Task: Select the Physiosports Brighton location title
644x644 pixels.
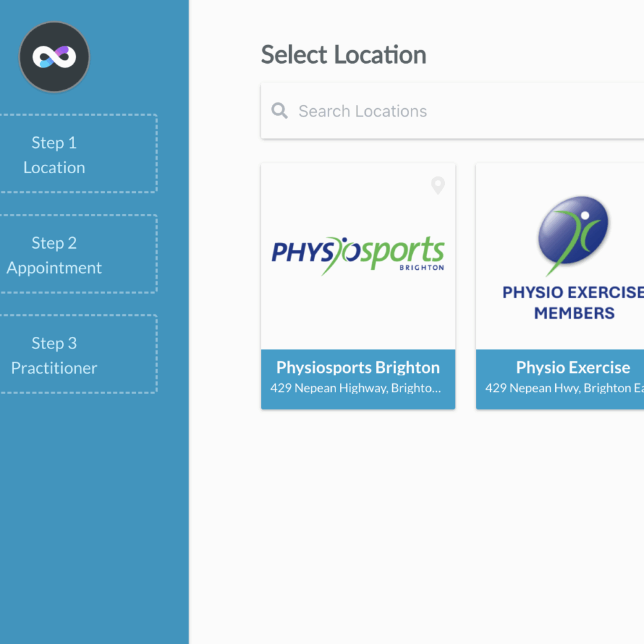Action: [x=357, y=368]
